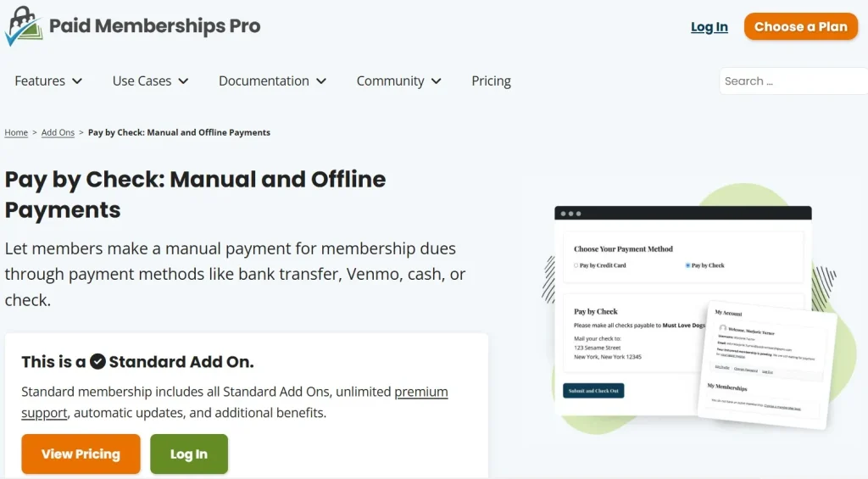The height and width of the screenshot is (479, 868).
Task: Click the Paid Memberships Pro logo icon
Action: coord(24,26)
